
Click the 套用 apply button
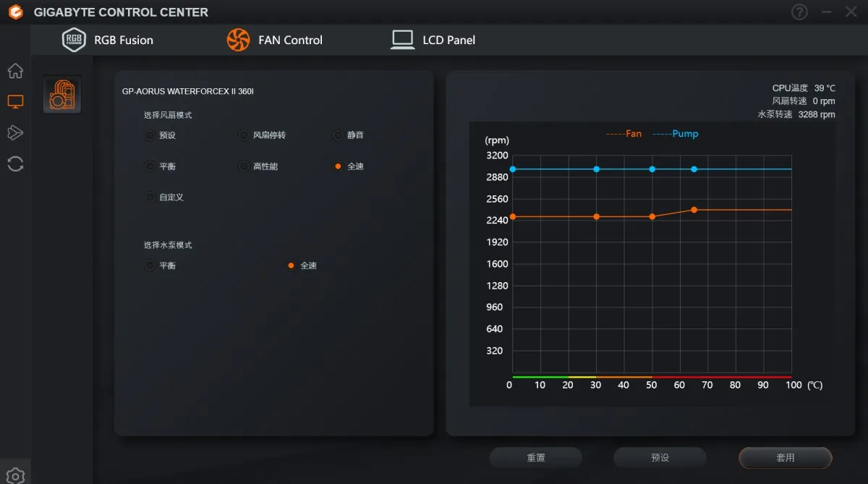tap(786, 458)
